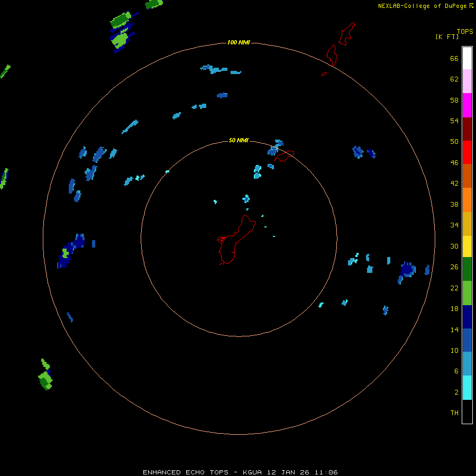Click the white swatch in the tops legend
Image resolution: width=476 pixels, height=476 pixels.
pos(467,58)
